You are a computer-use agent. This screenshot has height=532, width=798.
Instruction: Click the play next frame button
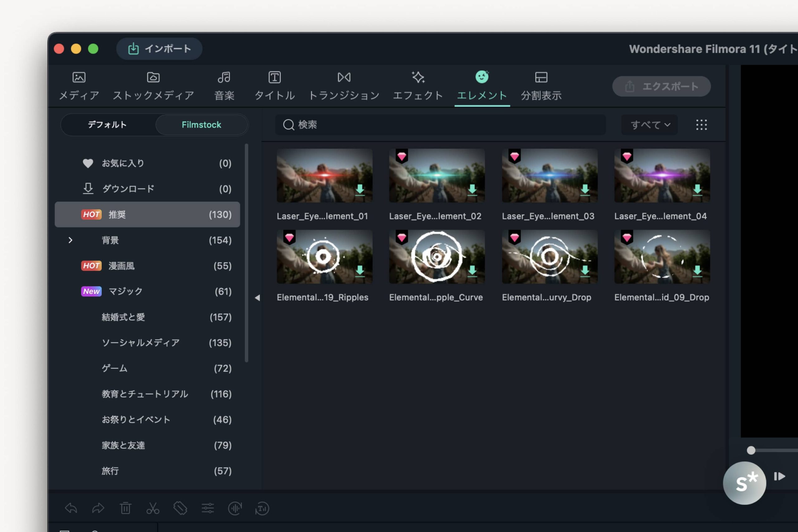coord(779,476)
